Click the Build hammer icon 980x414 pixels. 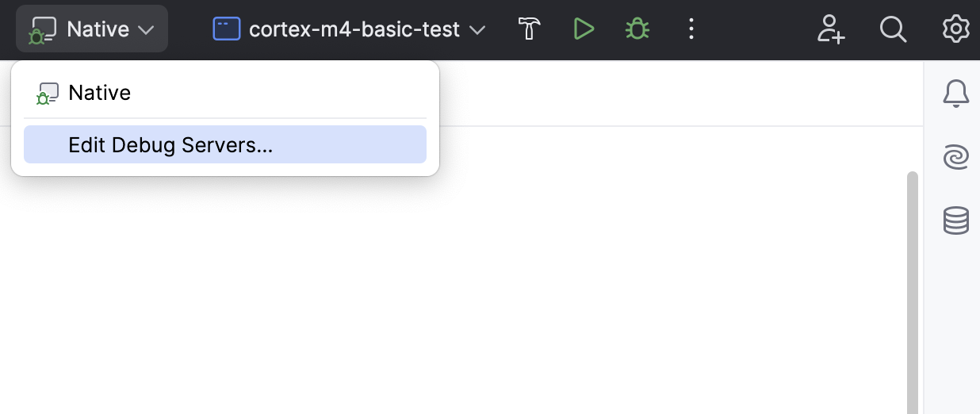point(529,29)
